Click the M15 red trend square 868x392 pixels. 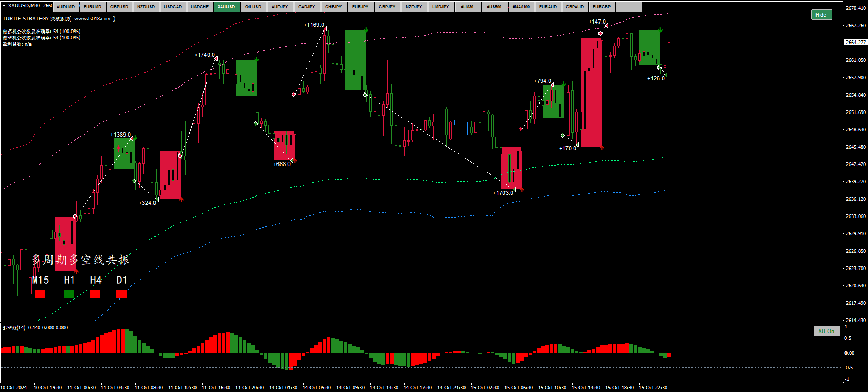pyautogui.click(x=40, y=294)
